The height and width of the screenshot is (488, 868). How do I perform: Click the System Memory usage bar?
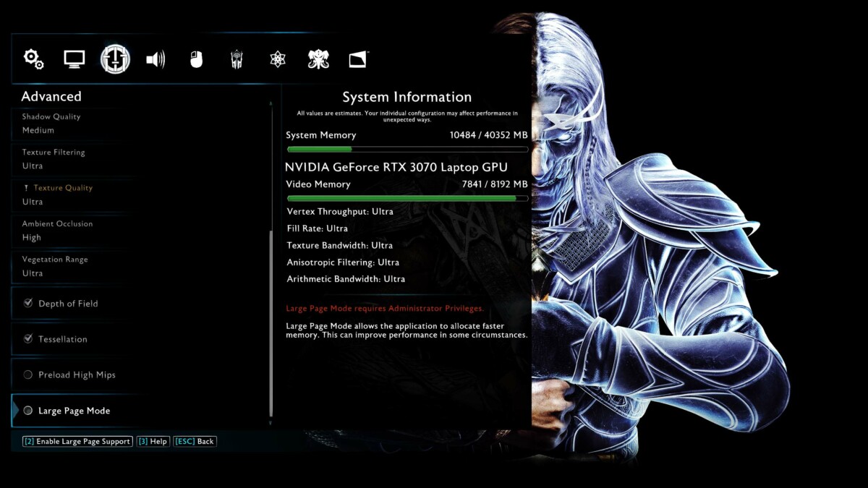407,150
